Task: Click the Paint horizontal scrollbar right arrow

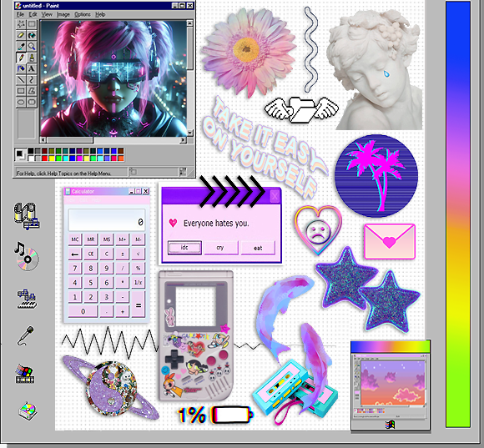Action: click(x=184, y=140)
